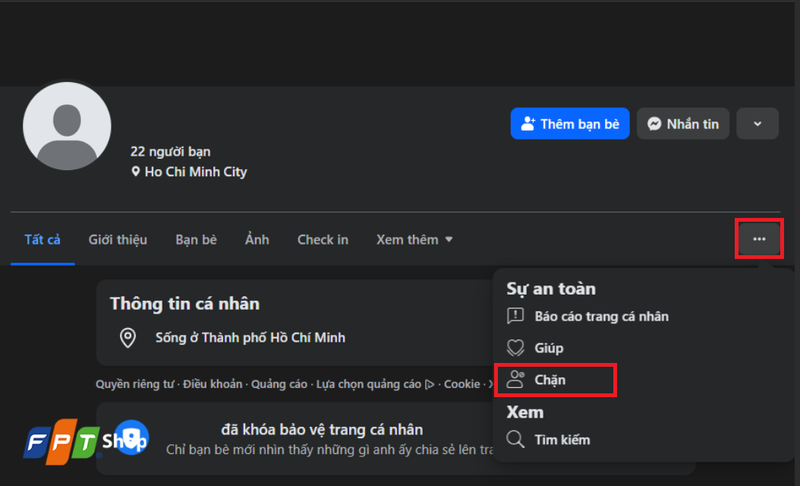Click the block person icon next to Chặn
Viewport: 800px width, 486px height.
515,379
